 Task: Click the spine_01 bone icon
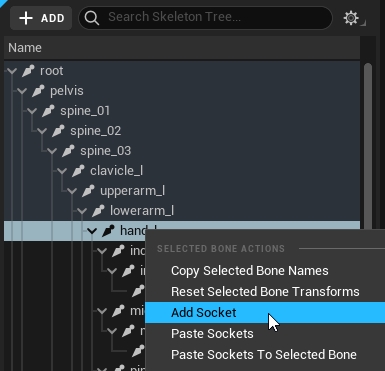48,111
